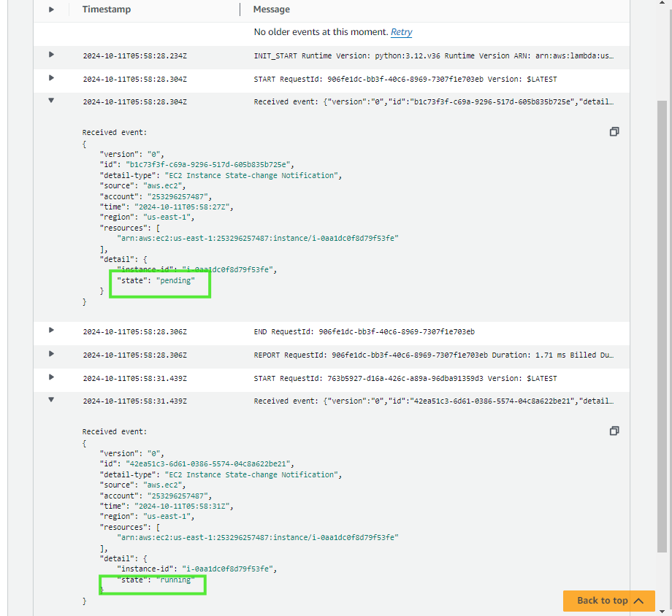Screen dimensions: 672x616
Task: Expand the INIT_START log row arrow
Action: coord(51,55)
